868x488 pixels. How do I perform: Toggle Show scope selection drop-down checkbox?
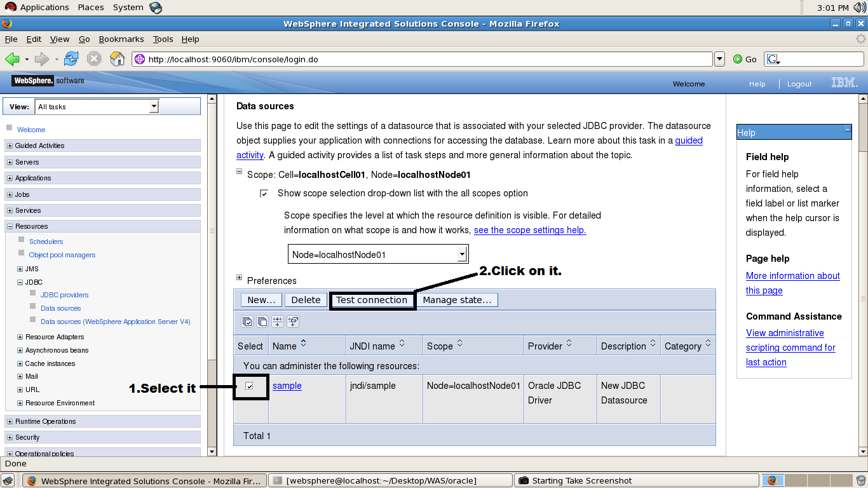click(264, 193)
